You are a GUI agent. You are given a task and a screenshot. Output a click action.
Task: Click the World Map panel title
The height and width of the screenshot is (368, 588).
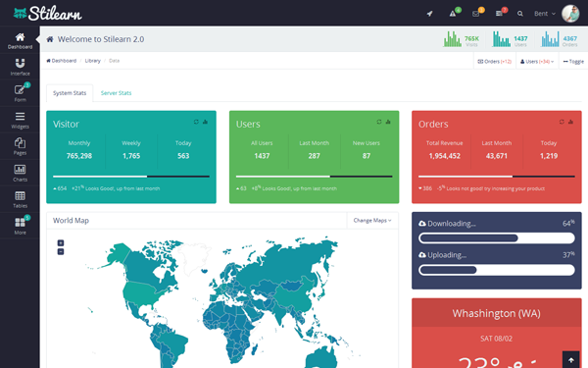point(71,221)
